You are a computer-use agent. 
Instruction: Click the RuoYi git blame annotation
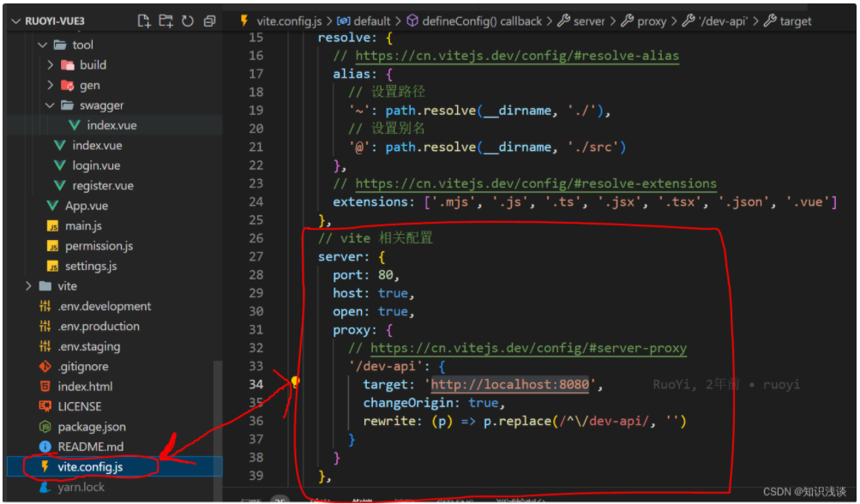tap(726, 385)
